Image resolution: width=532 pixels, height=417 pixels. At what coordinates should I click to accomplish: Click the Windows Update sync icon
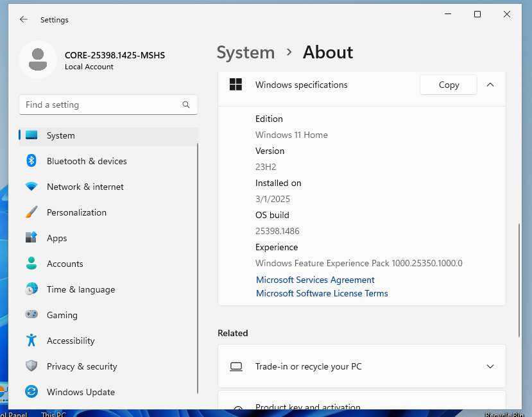click(31, 391)
